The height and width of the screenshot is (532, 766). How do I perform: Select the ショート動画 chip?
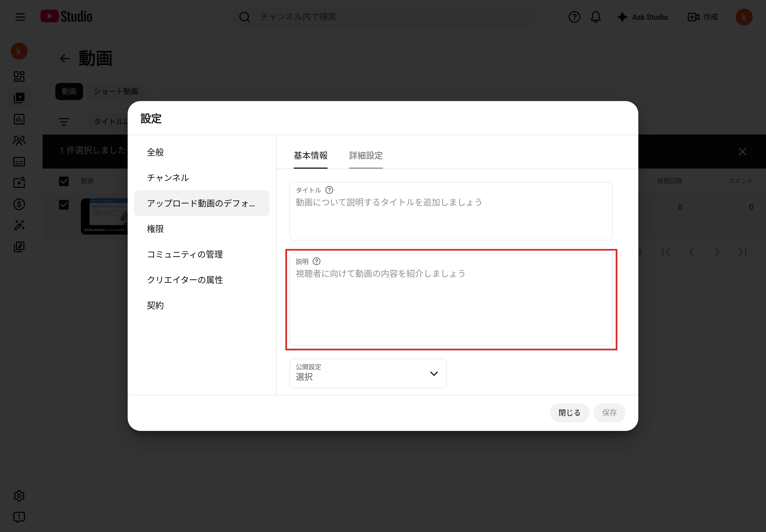[116, 91]
